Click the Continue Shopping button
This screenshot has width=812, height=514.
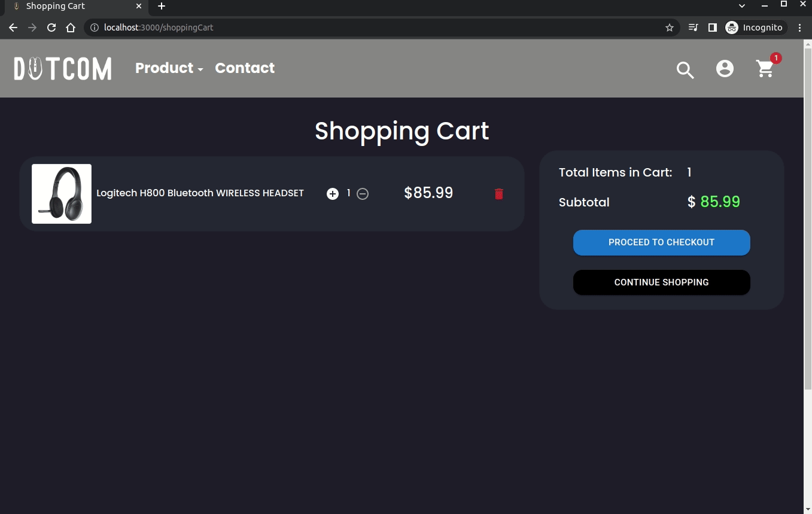tap(661, 282)
